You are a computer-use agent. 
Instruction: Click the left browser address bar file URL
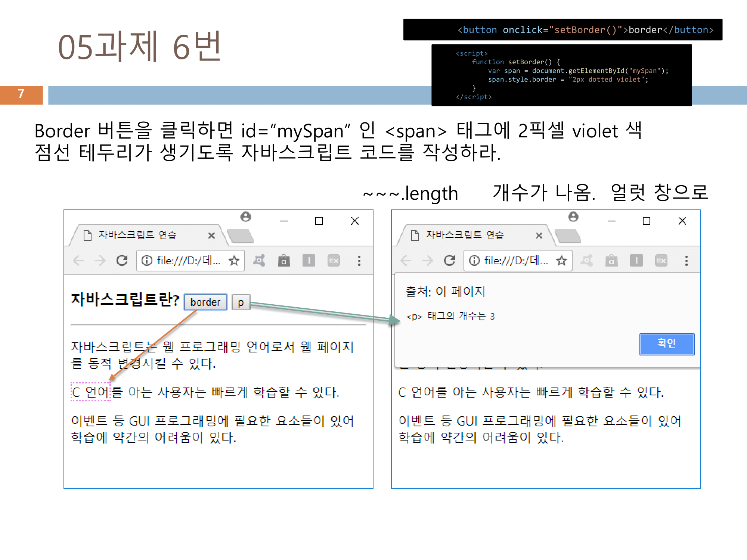(188, 260)
